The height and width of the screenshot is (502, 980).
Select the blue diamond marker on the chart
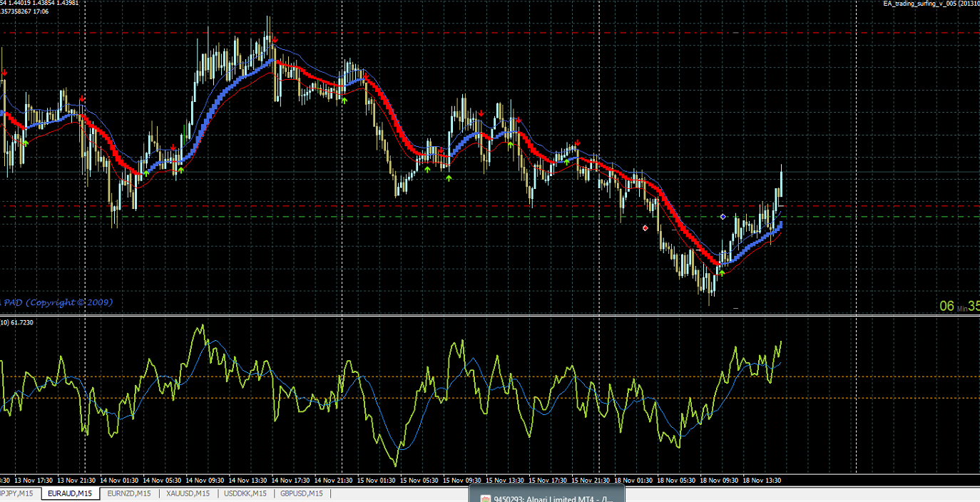723,216
